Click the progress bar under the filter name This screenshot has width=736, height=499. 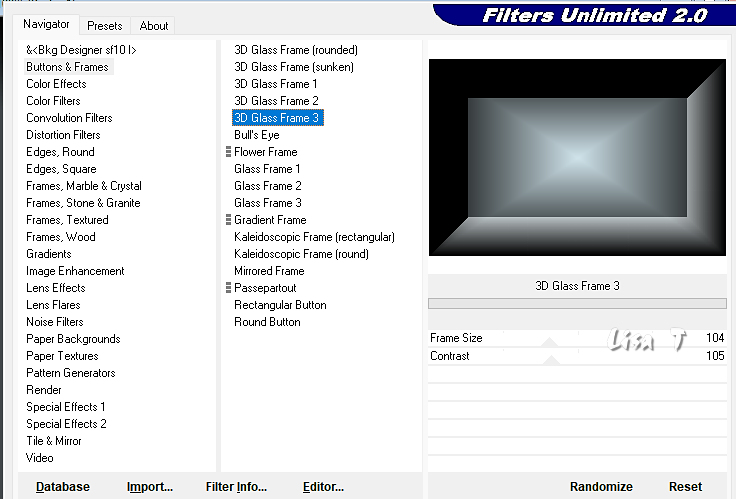click(x=577, y=304)
